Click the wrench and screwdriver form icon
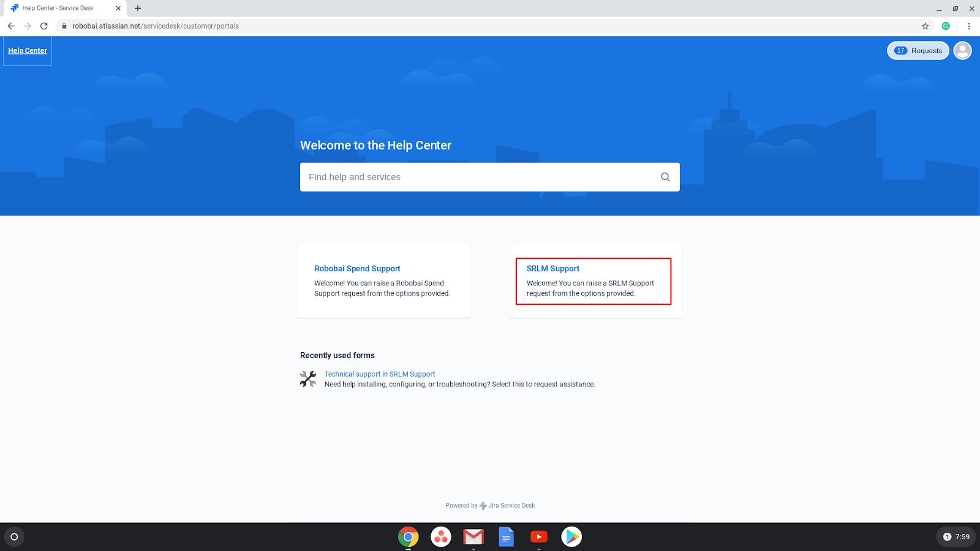 [x=308, y=379]
